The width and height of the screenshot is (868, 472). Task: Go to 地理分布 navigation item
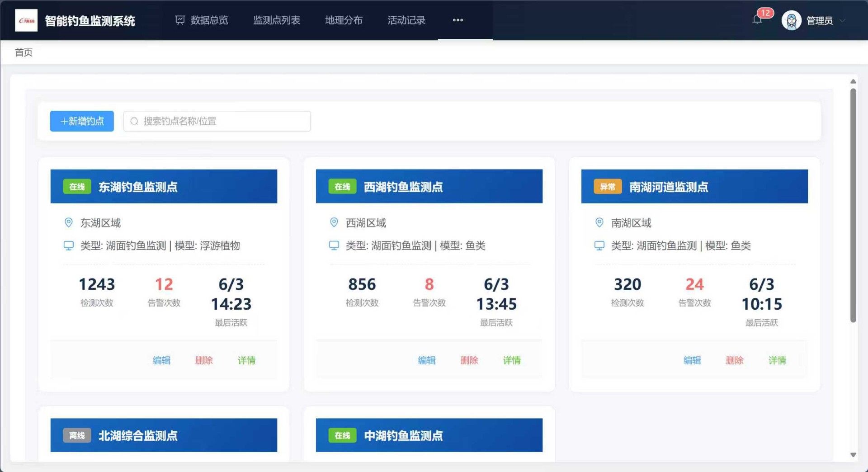(x=344, y=20)
